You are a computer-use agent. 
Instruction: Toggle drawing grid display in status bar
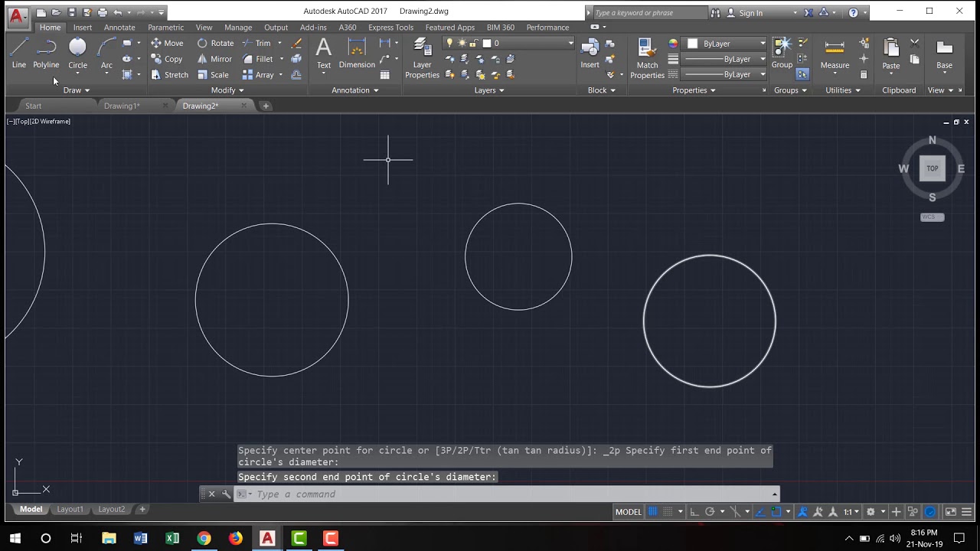(653, 512)
